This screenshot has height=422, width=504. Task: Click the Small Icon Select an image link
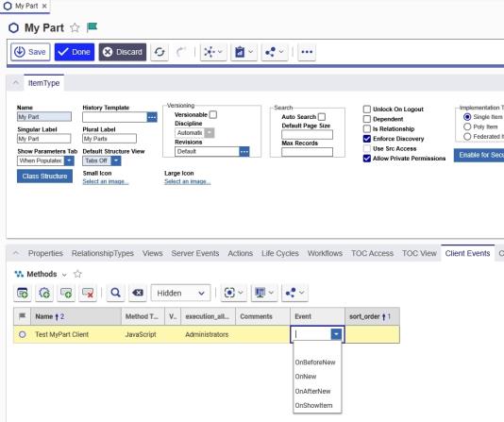point(106,181)
